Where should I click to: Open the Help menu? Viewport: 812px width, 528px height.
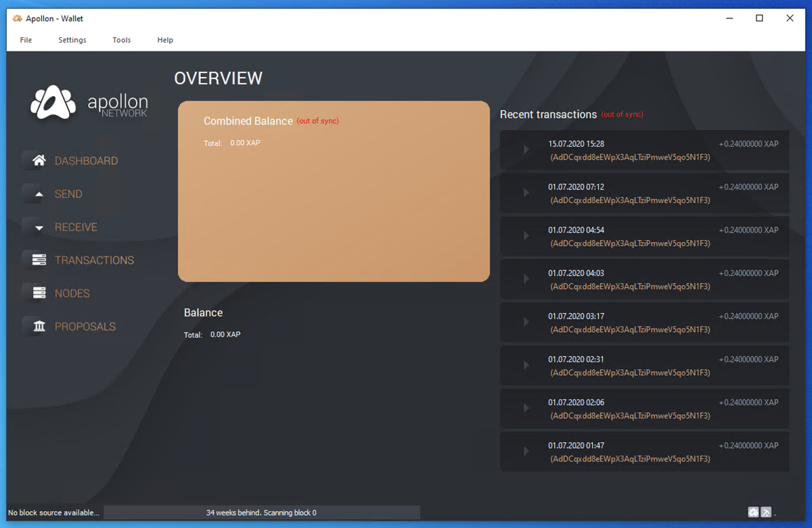pos(165,40)
